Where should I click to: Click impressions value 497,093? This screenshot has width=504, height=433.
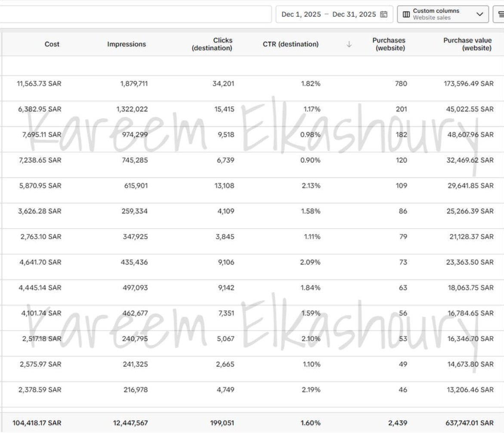point(135,288)
